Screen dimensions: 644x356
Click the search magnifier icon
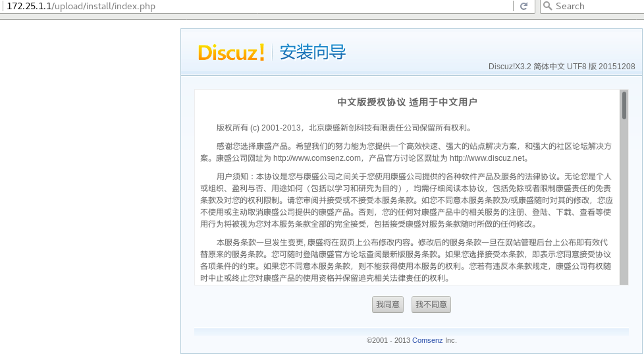tap(547, 6)
